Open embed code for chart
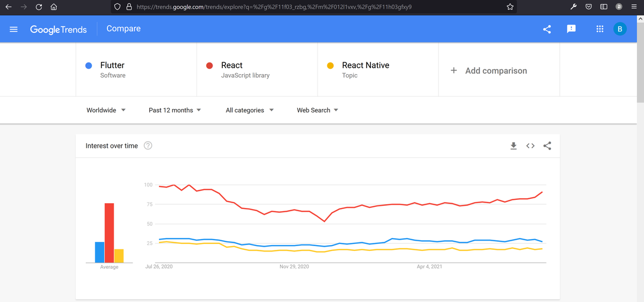Screen dimensions: 644x302 pyautogui.click(x=530, y=146)
